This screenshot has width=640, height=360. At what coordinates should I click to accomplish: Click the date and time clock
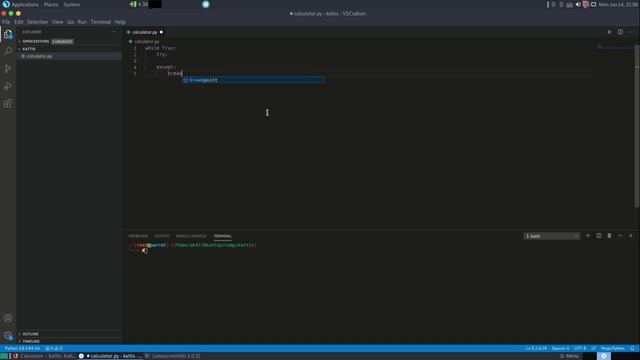618,4
